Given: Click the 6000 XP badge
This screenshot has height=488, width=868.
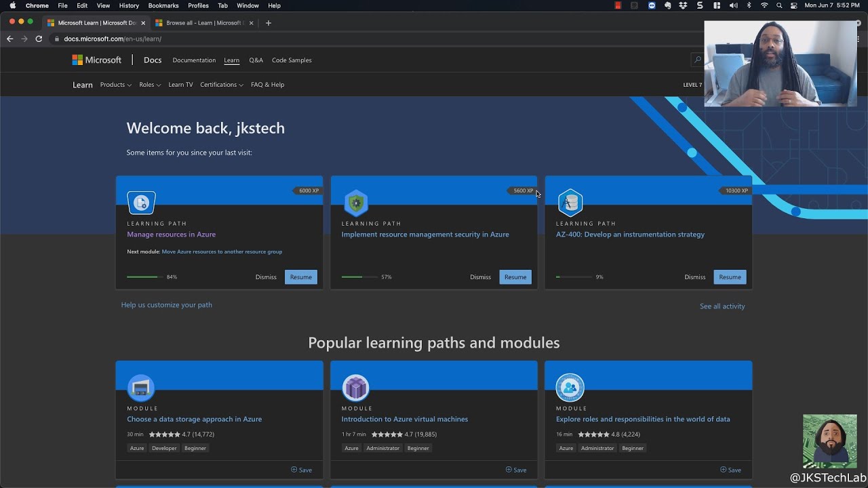Looking at the screenshot, I should click(309, 190).
